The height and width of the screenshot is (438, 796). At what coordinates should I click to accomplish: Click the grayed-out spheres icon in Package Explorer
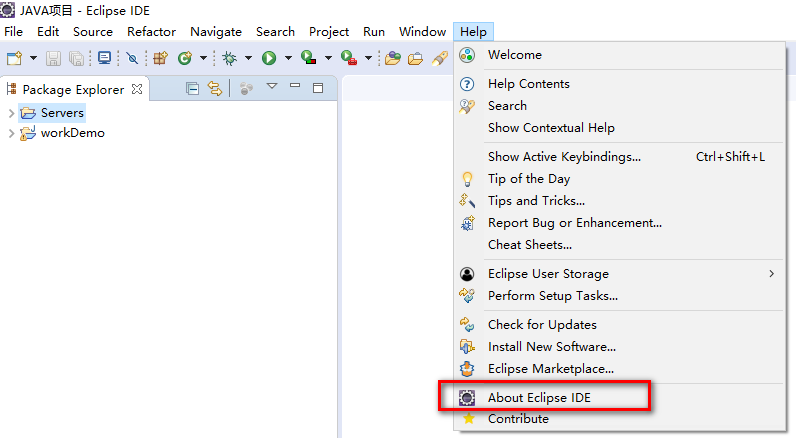[x=246, y=89]
